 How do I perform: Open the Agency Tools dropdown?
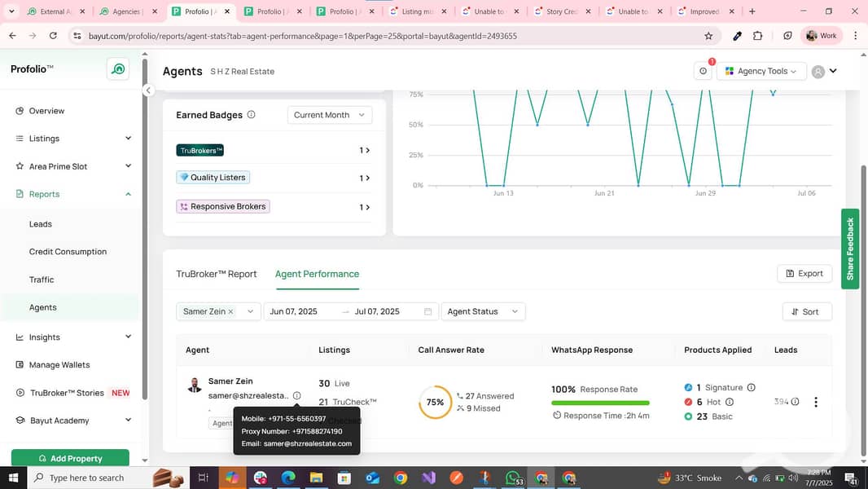coord(761,71)
